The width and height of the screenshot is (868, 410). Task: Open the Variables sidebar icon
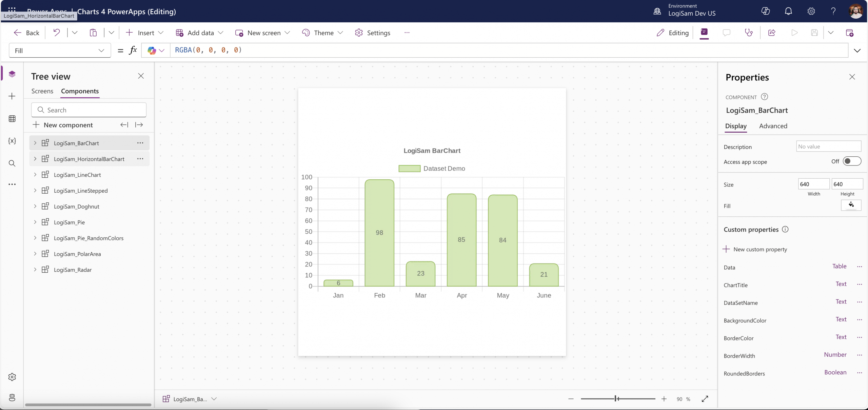click(12, 141)
